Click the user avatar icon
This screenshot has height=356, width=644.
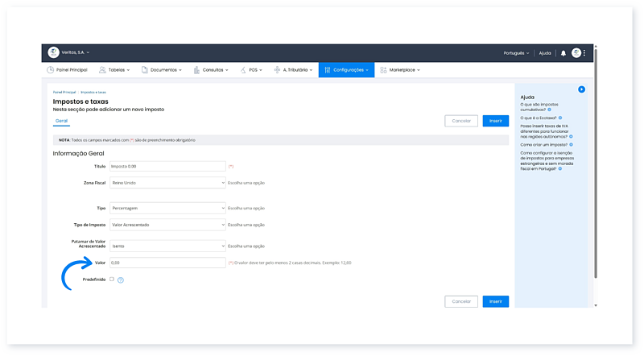tap(576, 52)
